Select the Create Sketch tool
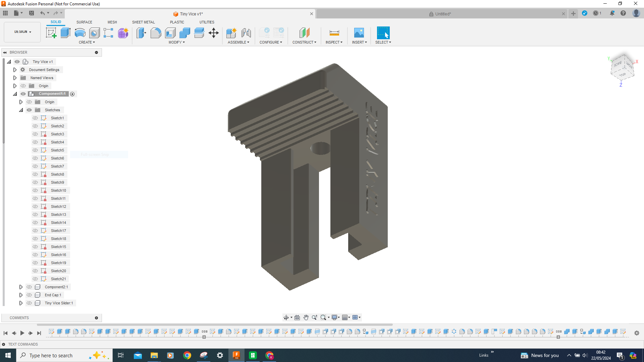The image size is (644, 362). pos(51,33)
